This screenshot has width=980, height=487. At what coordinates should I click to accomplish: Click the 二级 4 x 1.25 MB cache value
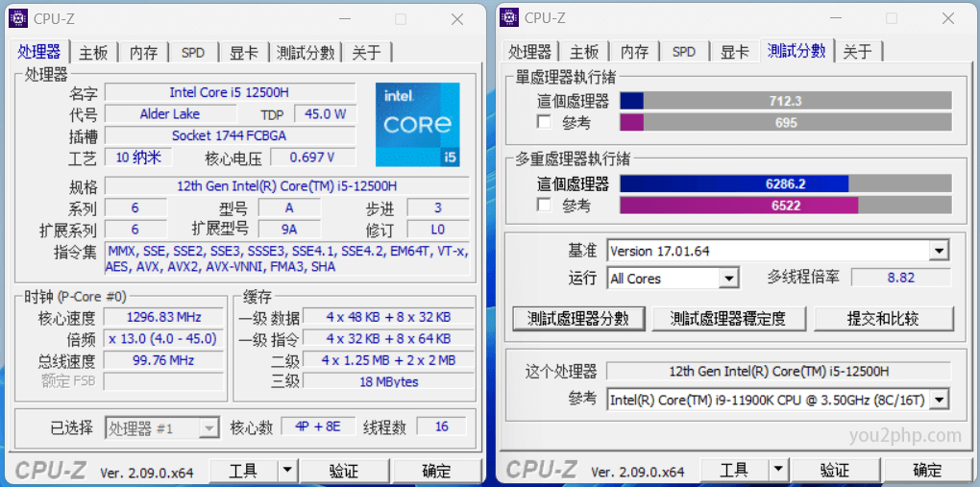pyautogui.click(x=388, y=360)
